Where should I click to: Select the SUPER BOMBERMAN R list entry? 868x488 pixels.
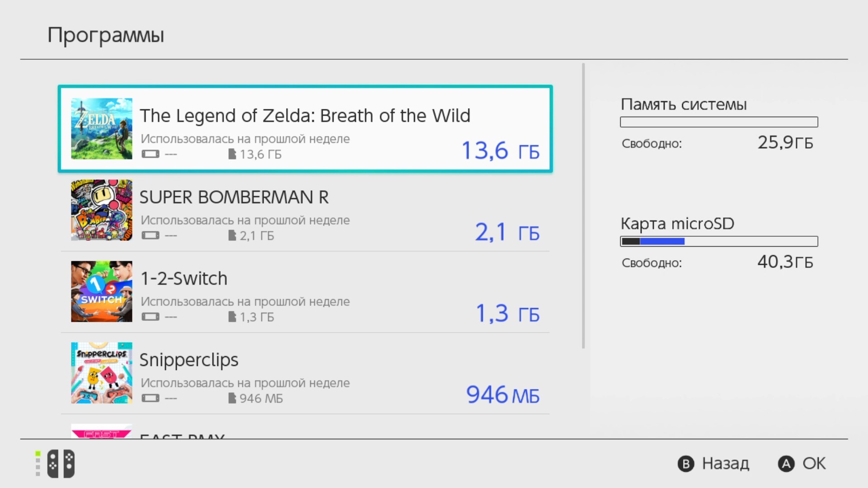pos(234,197)
